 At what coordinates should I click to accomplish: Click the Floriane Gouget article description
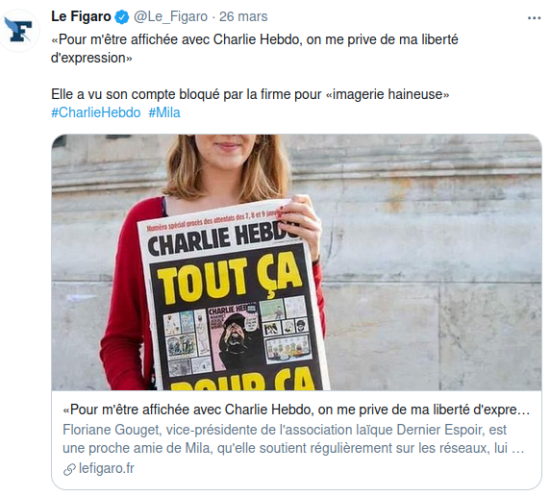294,439
